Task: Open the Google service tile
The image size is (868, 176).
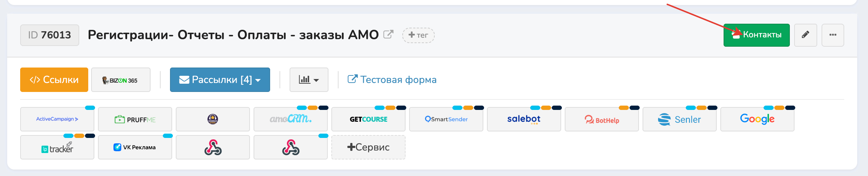Action: tap(757, 119)
